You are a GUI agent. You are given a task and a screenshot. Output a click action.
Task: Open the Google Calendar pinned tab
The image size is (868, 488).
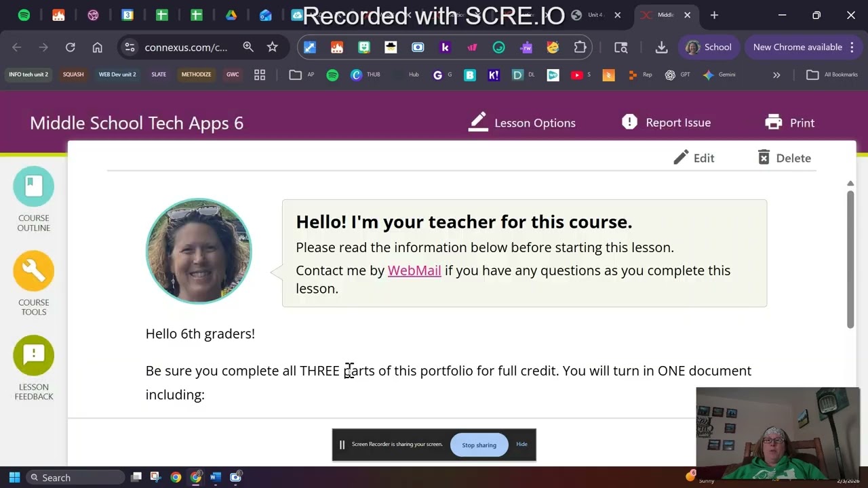click(127, 15)
